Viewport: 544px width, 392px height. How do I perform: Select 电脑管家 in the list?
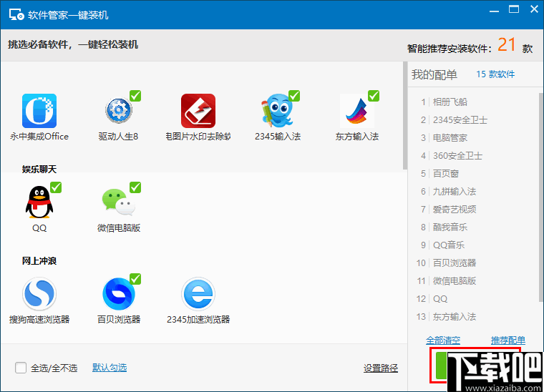(x=450, y=138)
